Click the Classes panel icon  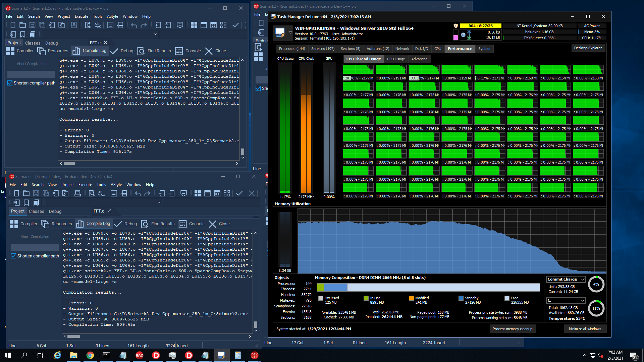[34, 43]
